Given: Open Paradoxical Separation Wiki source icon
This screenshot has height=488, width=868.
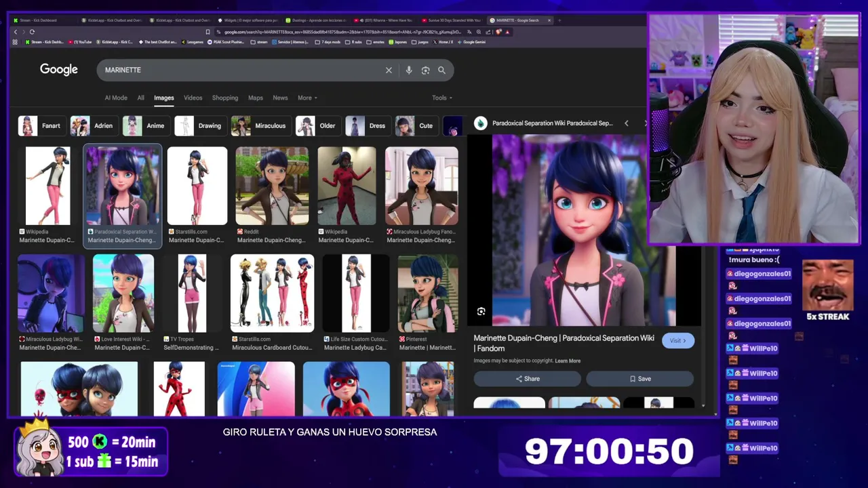Looking at the screenshot, I should (x=480, y=123).
